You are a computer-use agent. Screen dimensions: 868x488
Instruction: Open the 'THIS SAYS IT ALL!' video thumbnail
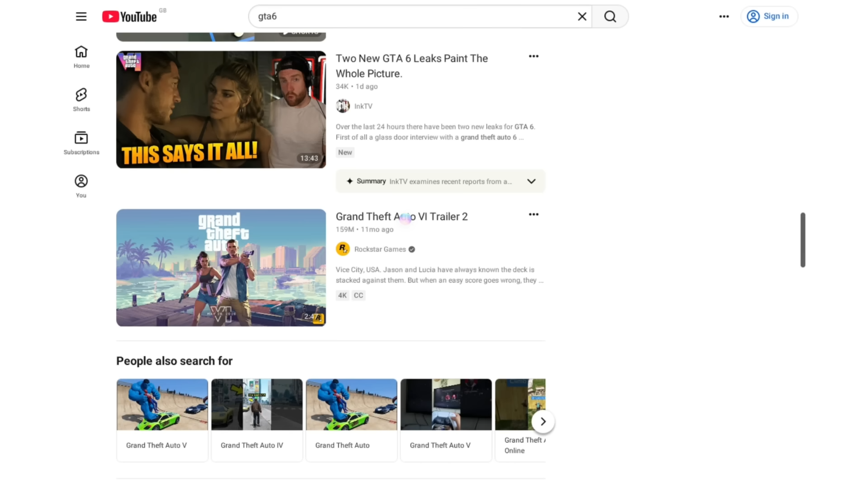tap(221, 109)
